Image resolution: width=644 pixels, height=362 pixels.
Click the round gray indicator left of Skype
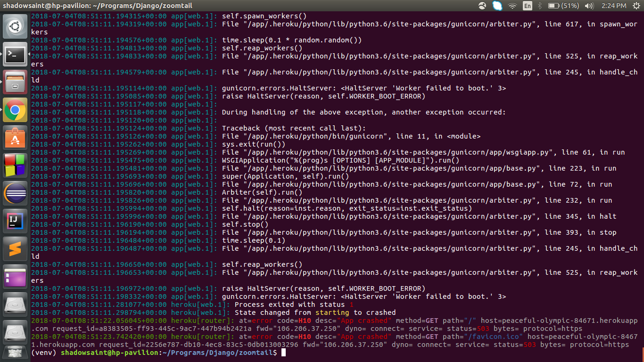[x=482, y=6]
